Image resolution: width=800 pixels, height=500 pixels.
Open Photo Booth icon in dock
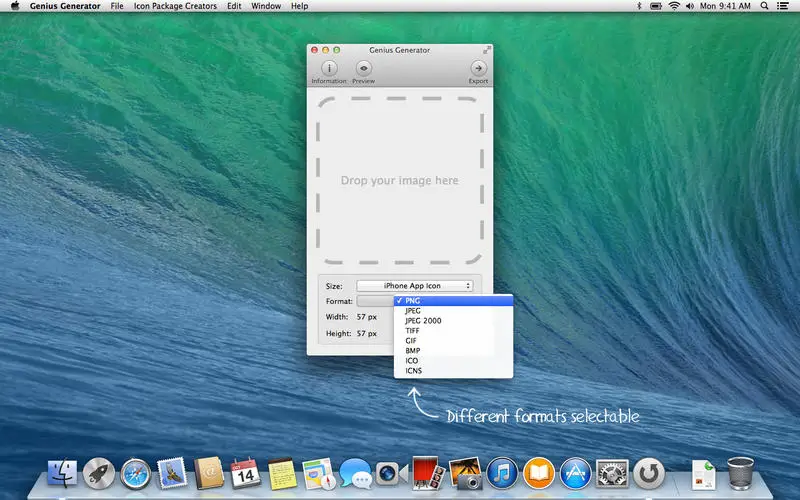(428, 473)
